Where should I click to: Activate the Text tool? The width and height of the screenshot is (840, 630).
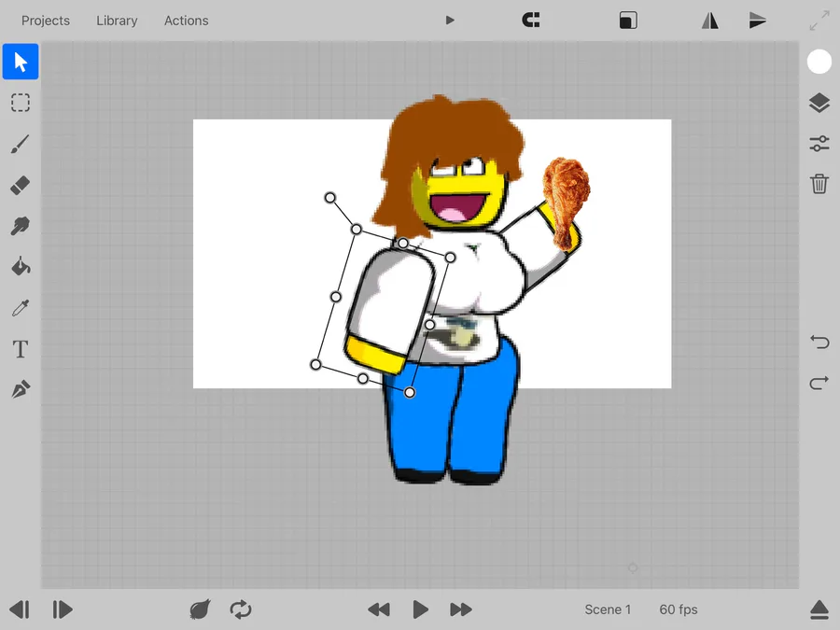(x=21, y=349)
